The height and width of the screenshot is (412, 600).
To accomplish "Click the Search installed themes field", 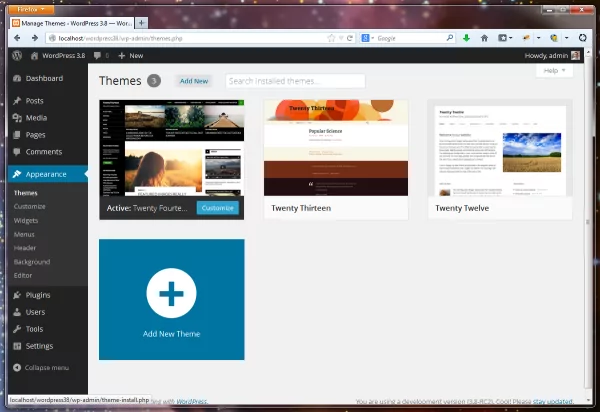I will pos(295,81).
